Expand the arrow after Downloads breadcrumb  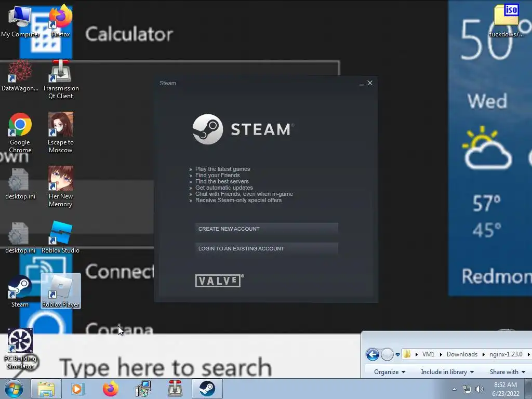pos(484,354)
